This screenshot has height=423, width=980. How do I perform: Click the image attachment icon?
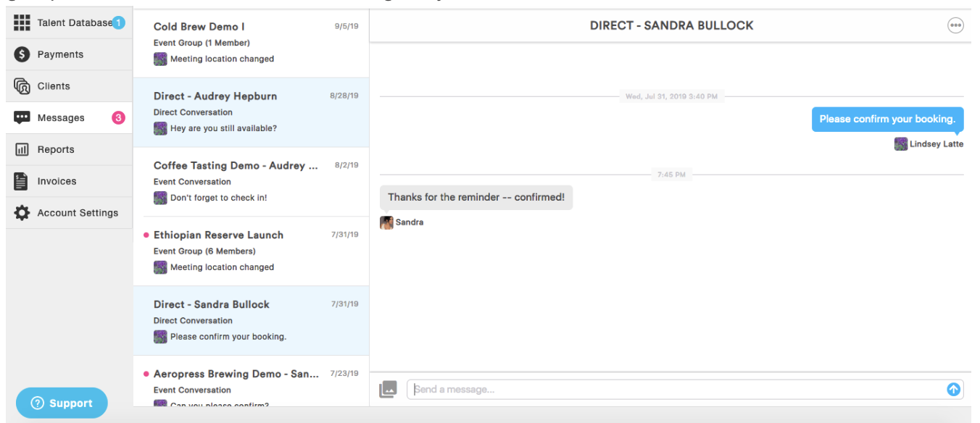pos(388,389)
